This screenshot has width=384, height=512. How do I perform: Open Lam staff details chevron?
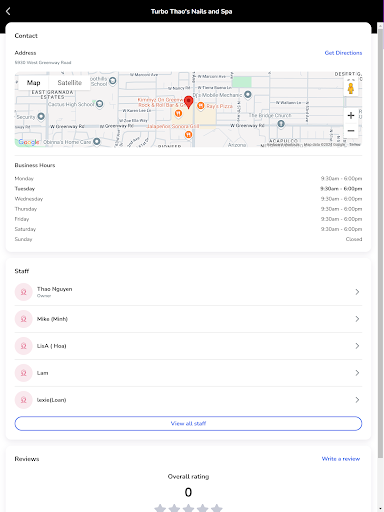(357, 373)
